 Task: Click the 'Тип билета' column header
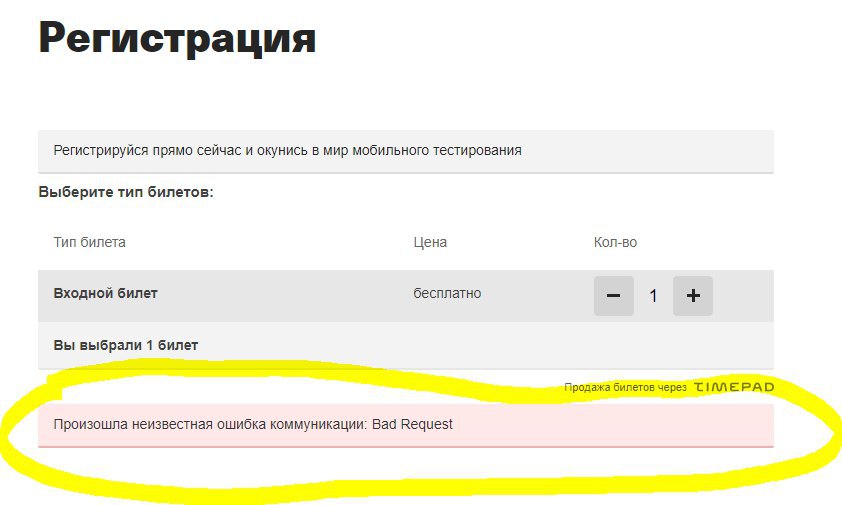[x=89, y=242]
